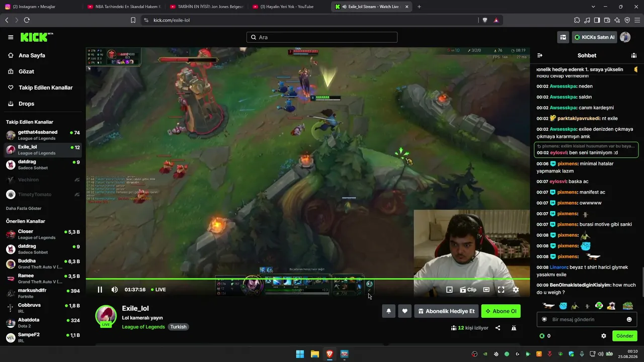The image size is (644, 362).
Task: Open Gözat in the sidebar
Action: click(x=43, y=71)
